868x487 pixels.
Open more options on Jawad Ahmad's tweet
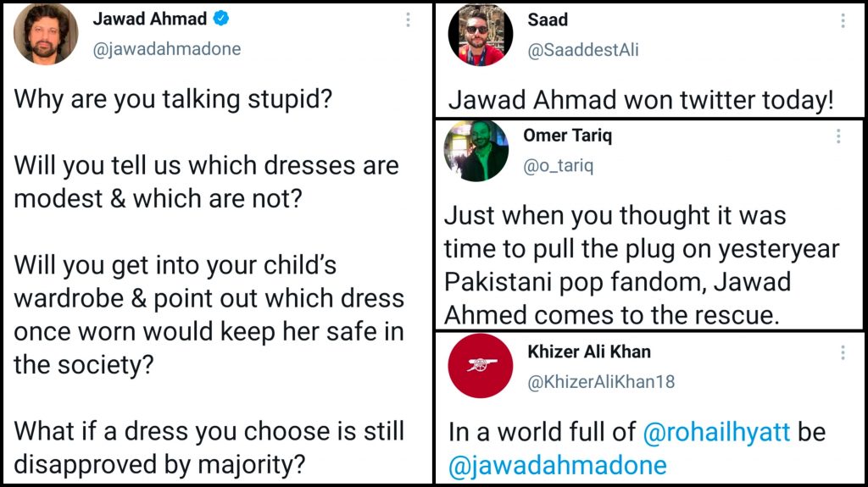point(409,19)
